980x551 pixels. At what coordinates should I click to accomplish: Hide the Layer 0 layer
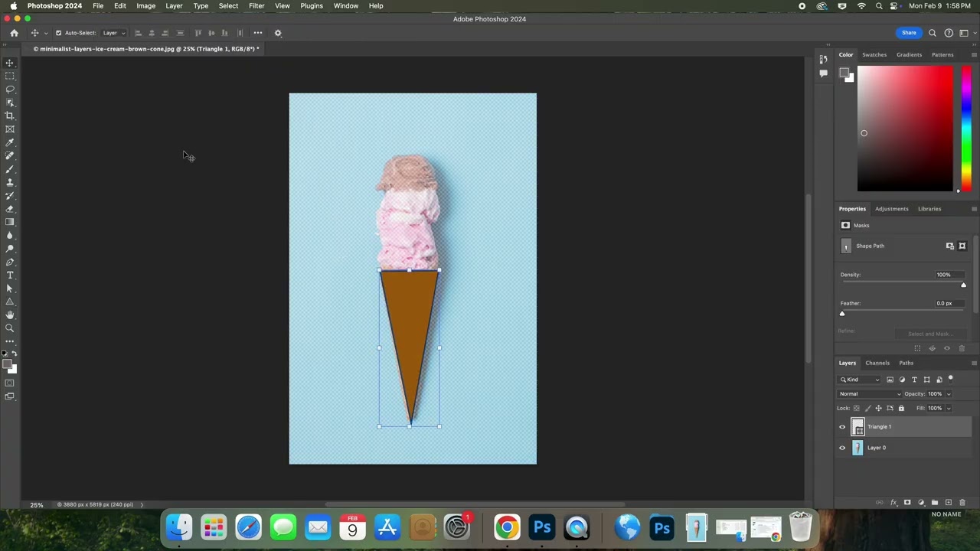coord(842,448)
